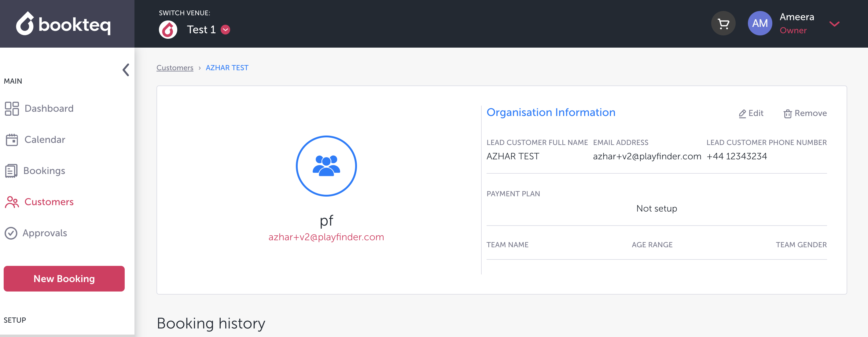Click the organisation group avatar icon
This screenshot has width=868, height=337.
326,166
